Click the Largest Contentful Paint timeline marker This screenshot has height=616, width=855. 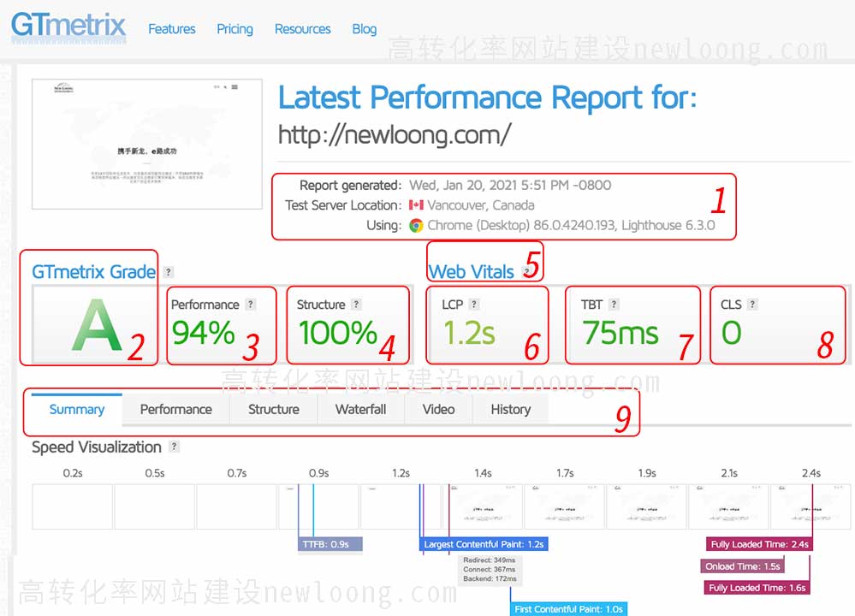click(x=484, y=544)
